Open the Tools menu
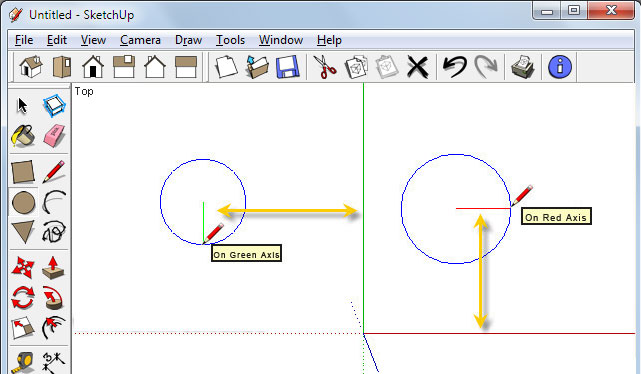641x374 pixels. pyautogui.click(x=231, y=40)
